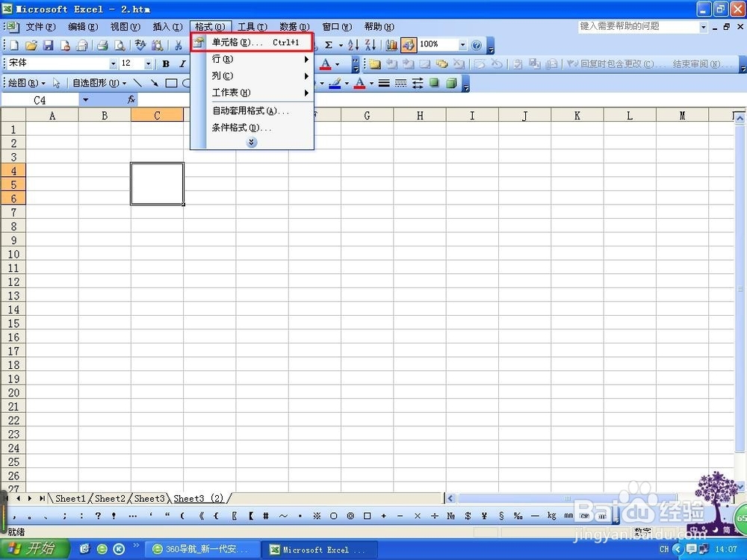Open Excel Help with the question mark icon
Screen dimensions: 747x560
coord(476,46)
